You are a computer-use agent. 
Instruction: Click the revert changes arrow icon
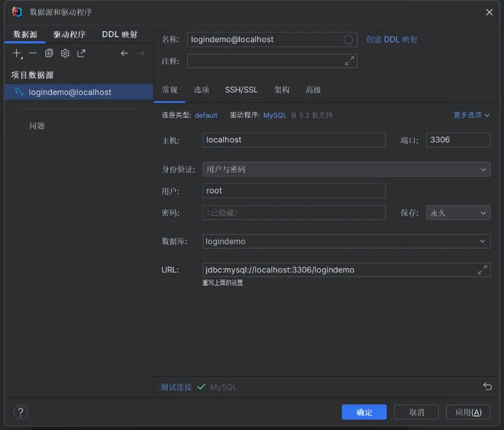pos(487,386)
